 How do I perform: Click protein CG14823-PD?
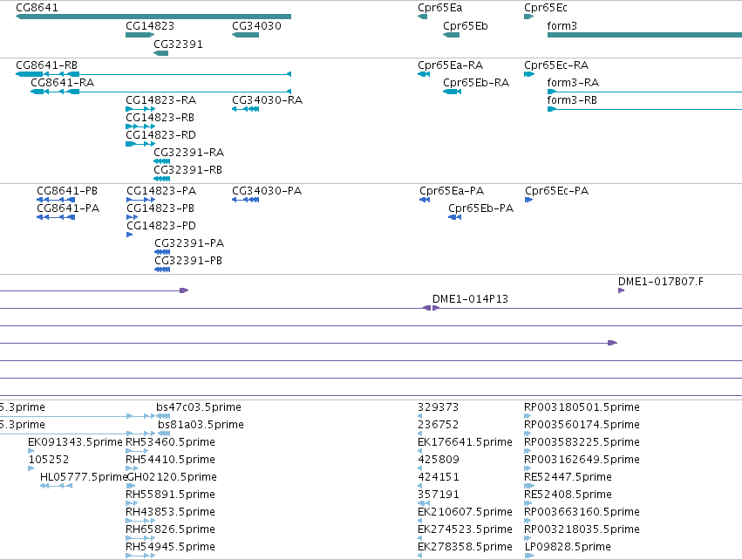[x=130, y=235]
